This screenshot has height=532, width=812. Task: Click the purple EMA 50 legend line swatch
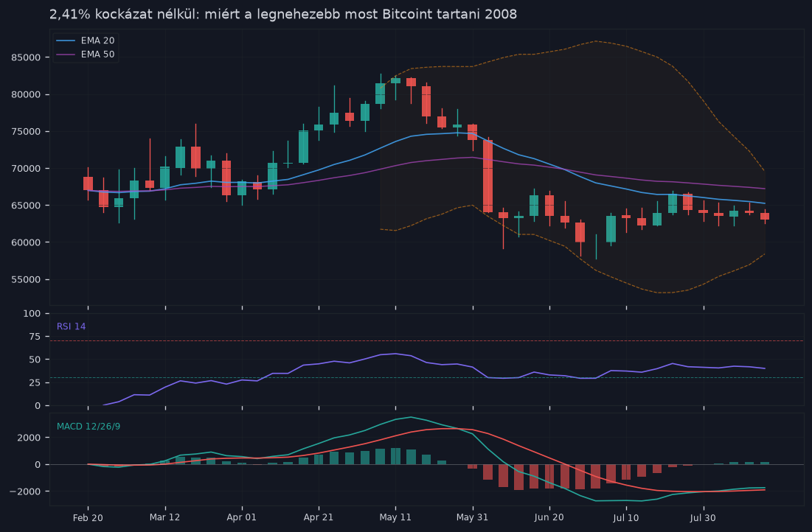click(66, 55)
